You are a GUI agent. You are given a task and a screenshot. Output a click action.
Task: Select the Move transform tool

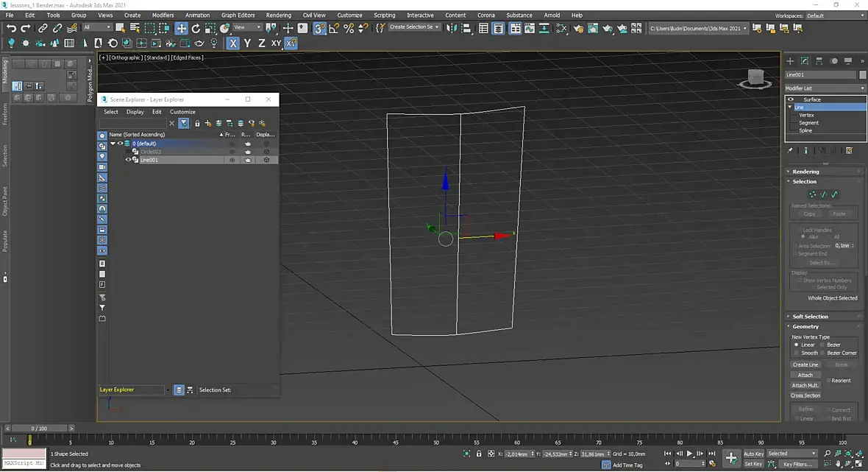coord(181,28)
